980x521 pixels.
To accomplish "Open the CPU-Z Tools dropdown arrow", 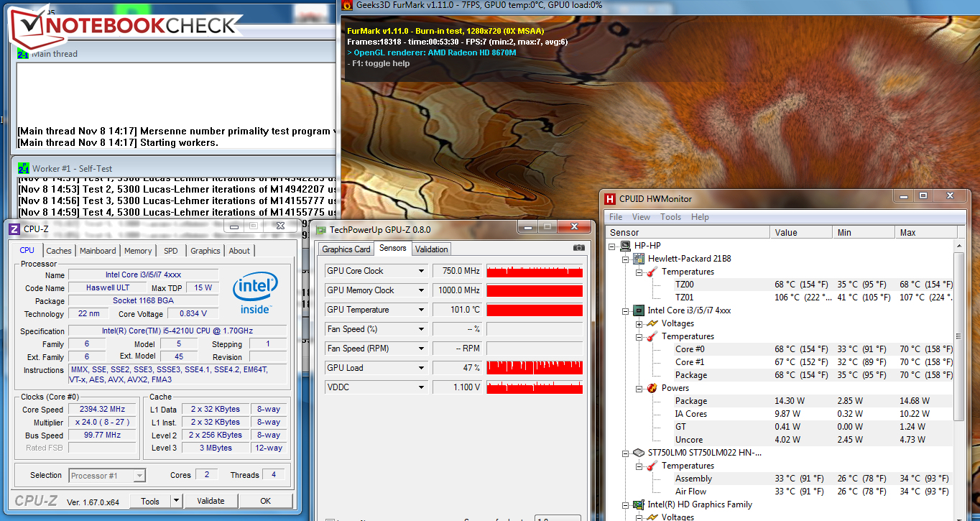I will (x=176, y=501).
